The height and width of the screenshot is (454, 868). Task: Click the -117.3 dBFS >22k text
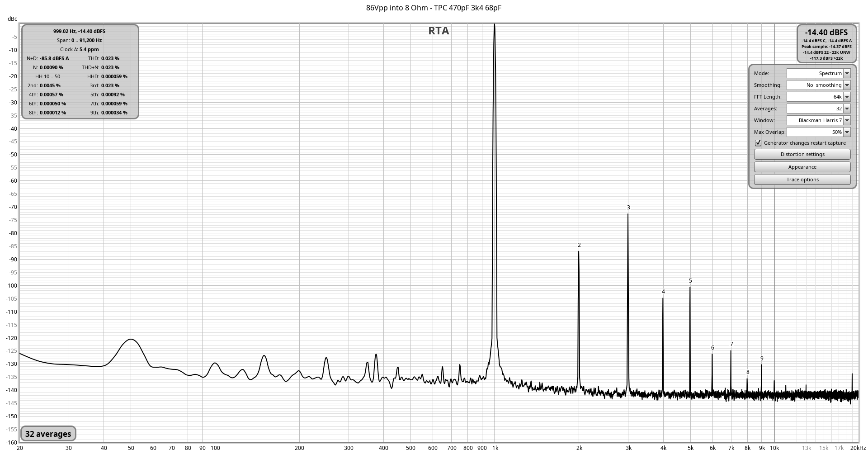pos(826,58)
